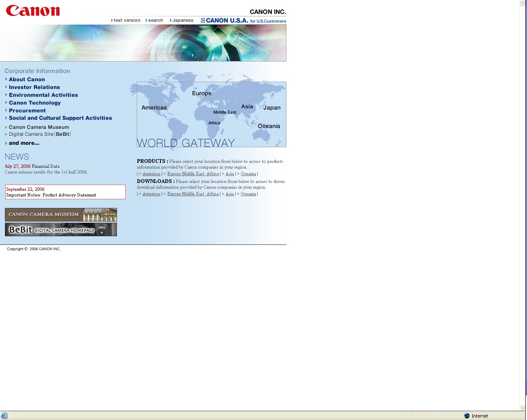Click Asia link under PRODUCTS
Image resolution: width=527 pixels, height=420 pixels.
click(x=229, y=174)
